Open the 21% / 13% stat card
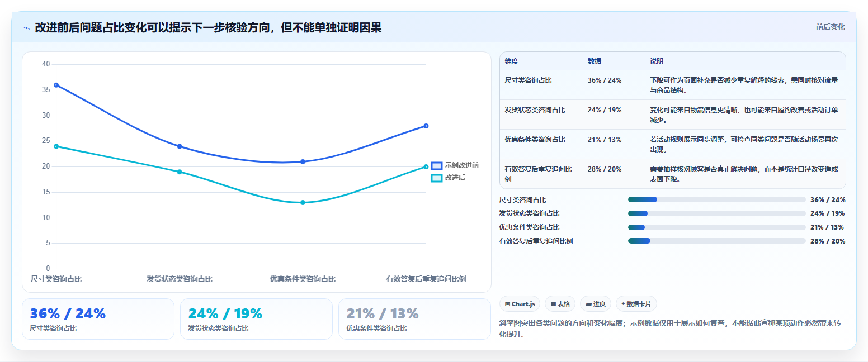Viewport: 868px width, 362px height. [414, 319]
